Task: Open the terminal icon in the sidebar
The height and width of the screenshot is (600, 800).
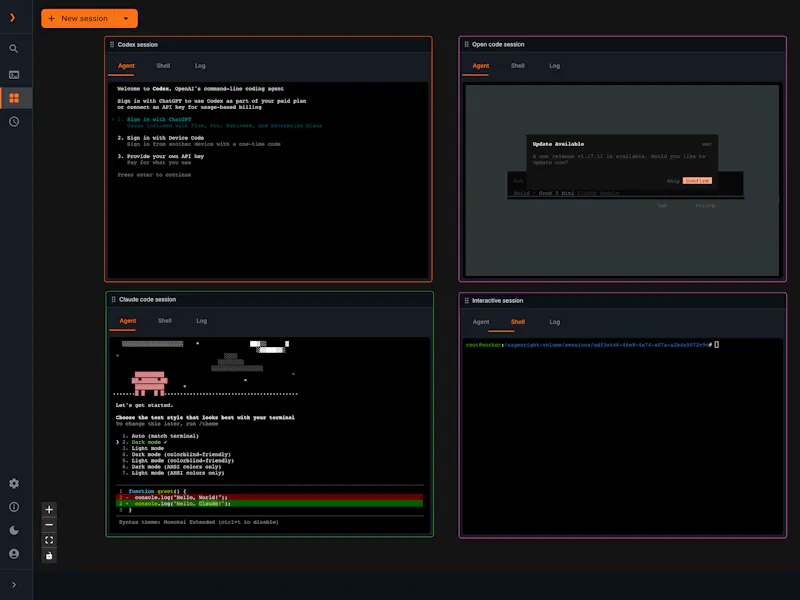Action: click(x=14, y=75)
